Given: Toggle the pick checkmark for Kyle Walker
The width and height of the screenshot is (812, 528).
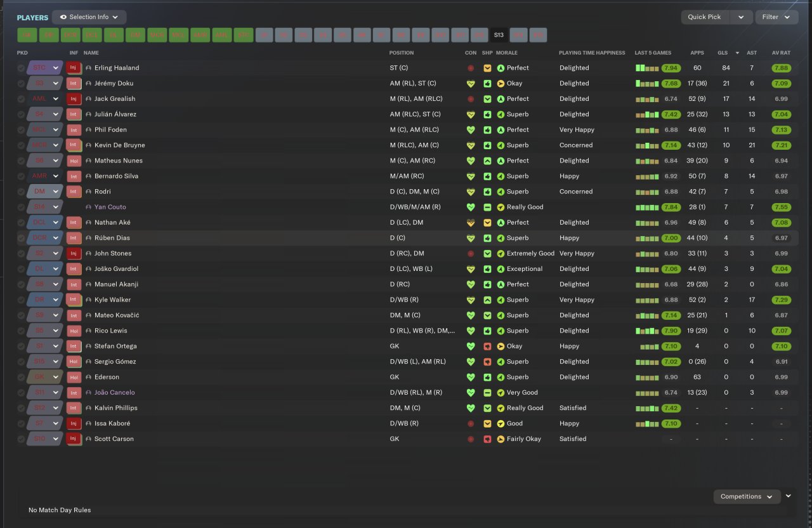Looking at the screenshot, I should 21,300.
